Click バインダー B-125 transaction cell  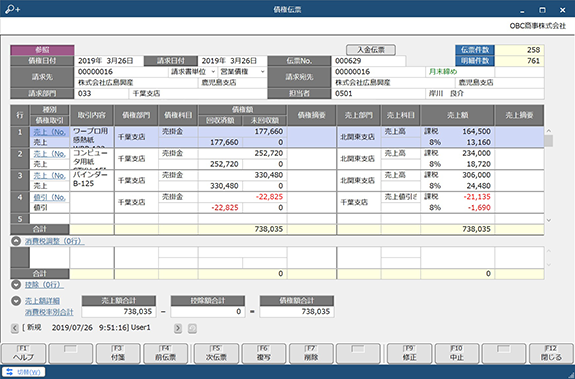point(92,180)
